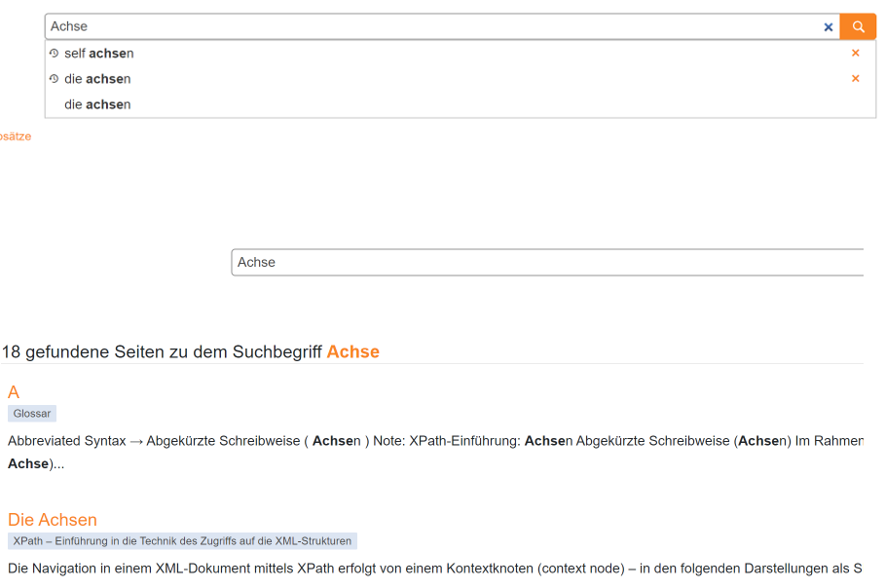Click the clock icon beside 'die achsen' suggestion
Screen dimensions: 885x588
[x=55, y=78]
